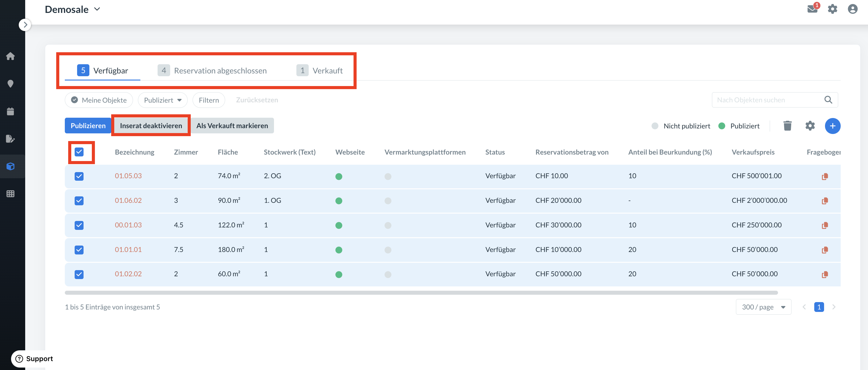
Task: Click the horizontal table scrollbar
Action: [x=421, y=293]
